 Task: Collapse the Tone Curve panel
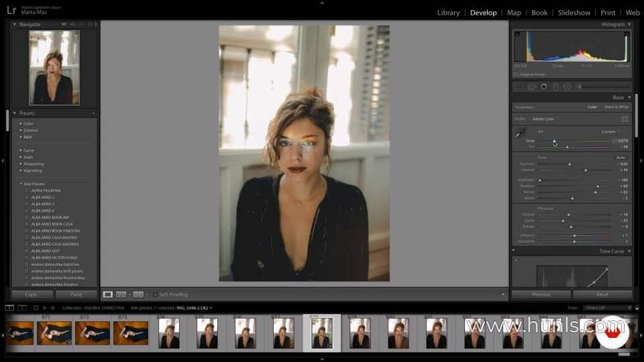[x=629, y=251]
